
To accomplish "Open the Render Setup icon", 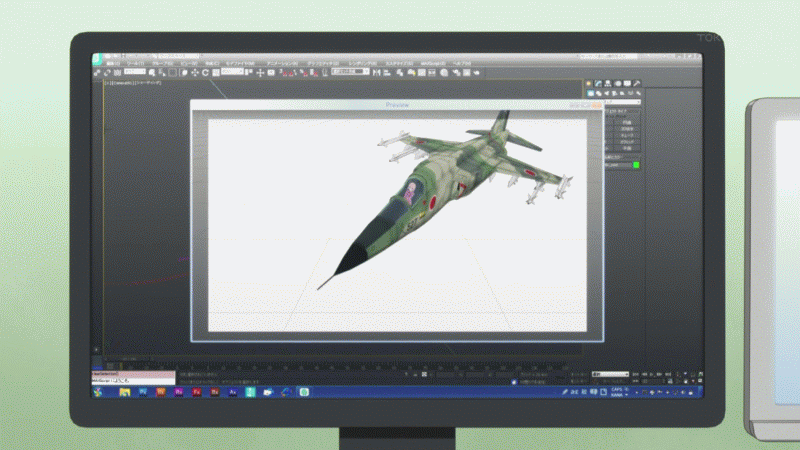I will pos(457,72).
